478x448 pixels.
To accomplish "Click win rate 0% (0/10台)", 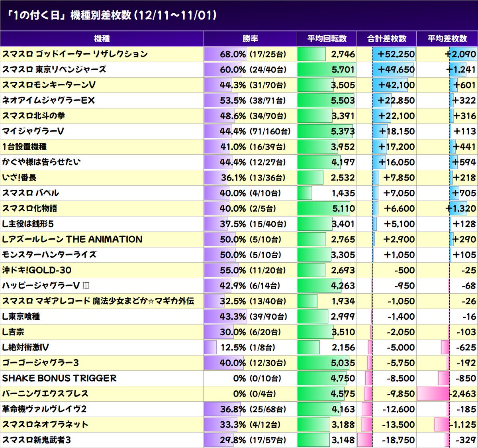I will click(257, 379).
